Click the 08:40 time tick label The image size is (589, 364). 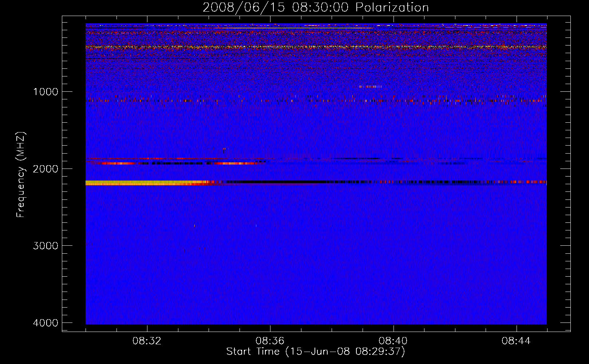(393, 341)
